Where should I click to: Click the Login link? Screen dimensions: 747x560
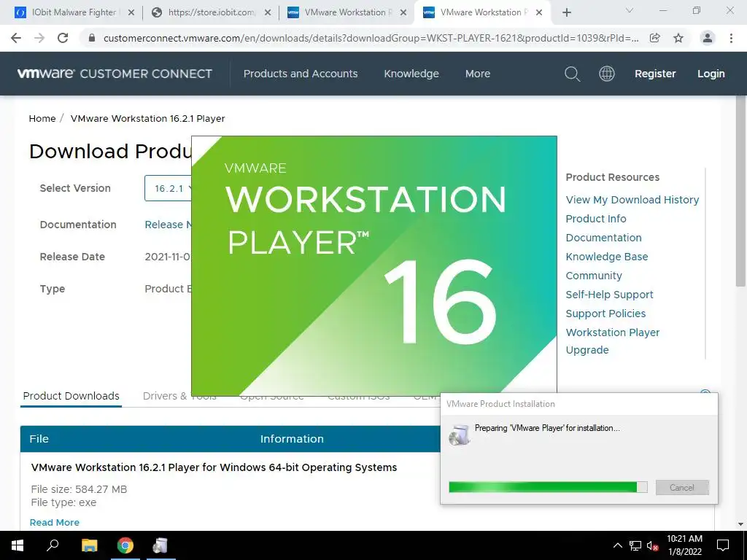coord(711,74)
